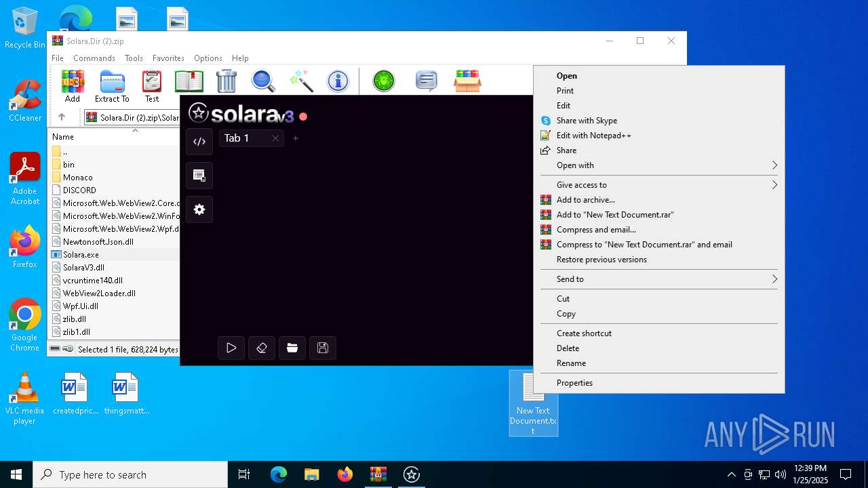Choose Edit with Notepad++

659,136
